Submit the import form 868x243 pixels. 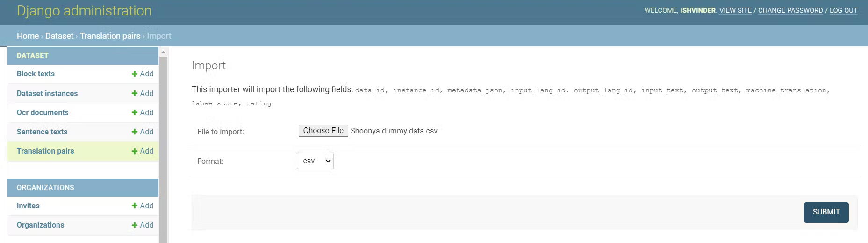pyautogui.click(x=826, y=212)
